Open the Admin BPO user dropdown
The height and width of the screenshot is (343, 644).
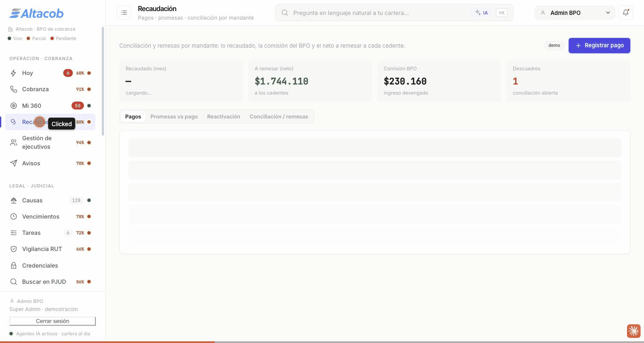click(575, 13)
